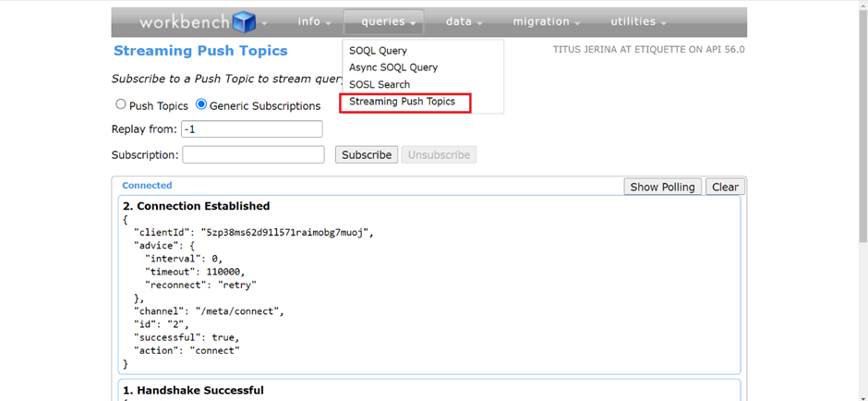Open the workbench menu dropdown arrow
Image resolution: width=868 pixels, height=401 pixels.
point(264,23)
